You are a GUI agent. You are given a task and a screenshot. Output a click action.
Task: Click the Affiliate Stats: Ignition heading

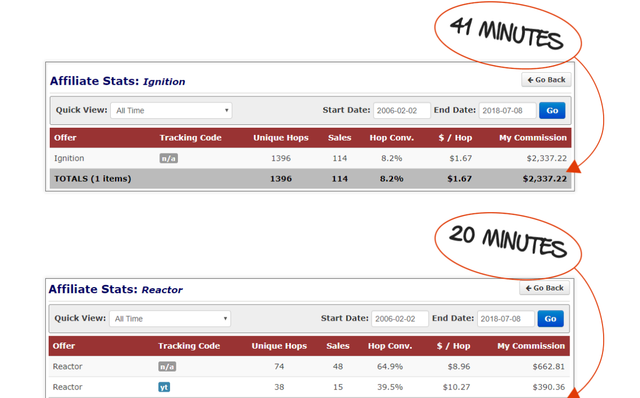(x=118, y=81)
